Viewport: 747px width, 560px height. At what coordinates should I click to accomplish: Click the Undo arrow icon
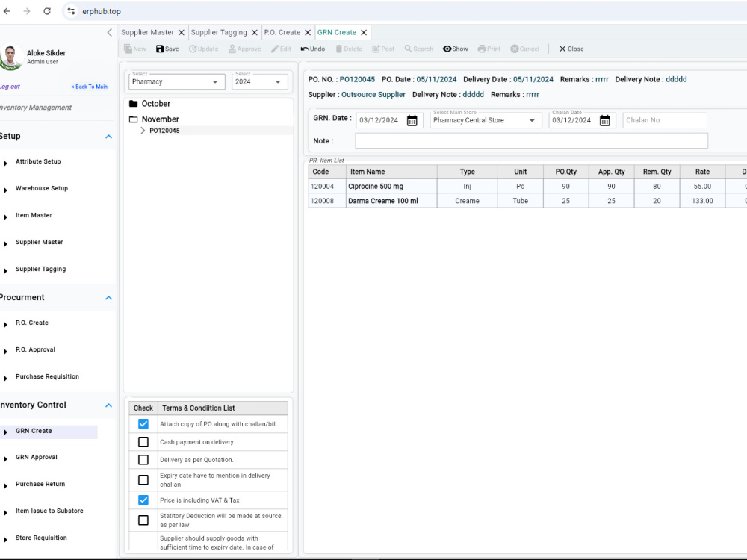305,49
